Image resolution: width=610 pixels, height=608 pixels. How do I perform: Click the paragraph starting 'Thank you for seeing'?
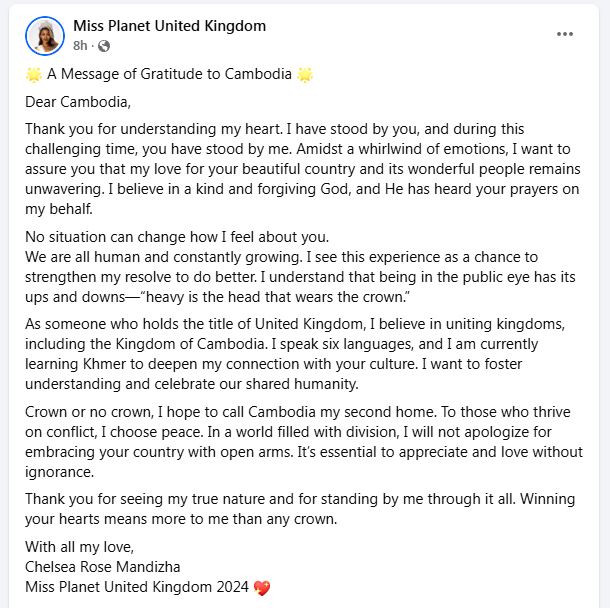pyautogui.click(x=300, y=509)
